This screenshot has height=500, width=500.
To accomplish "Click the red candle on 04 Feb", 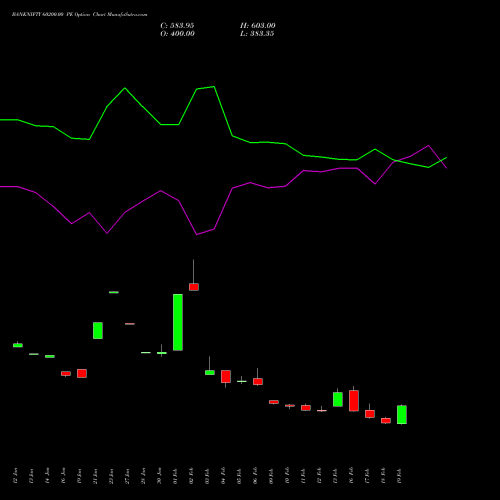I will coord(226,376).
